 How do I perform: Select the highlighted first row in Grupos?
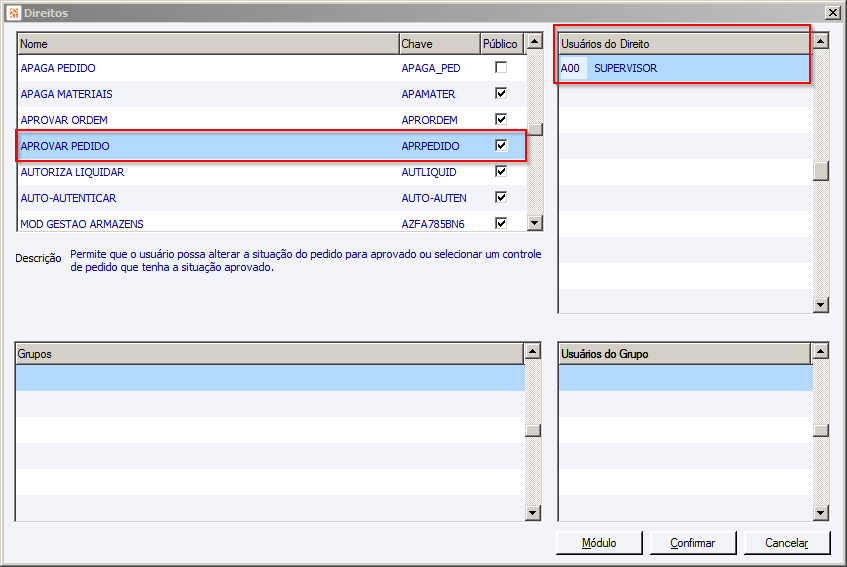pyautogui.click(x=270, y=378)
